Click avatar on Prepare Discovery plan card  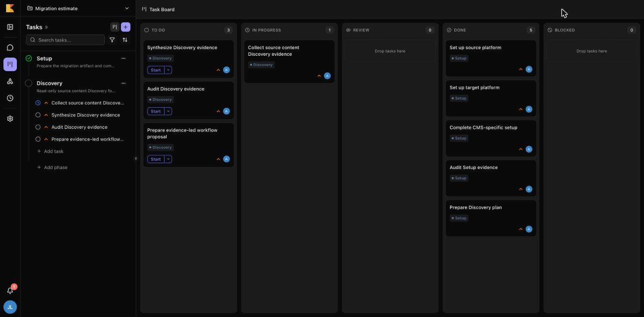pyautogui.click(x=529, y=229)
